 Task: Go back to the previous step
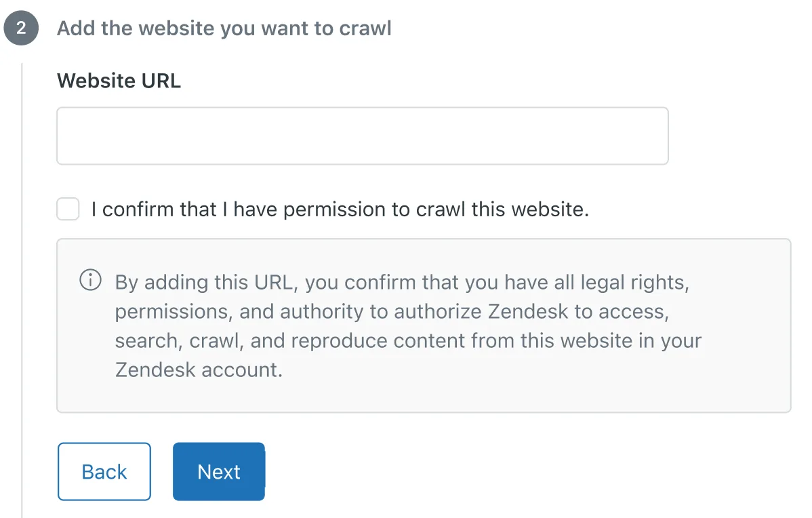point(104,471)
